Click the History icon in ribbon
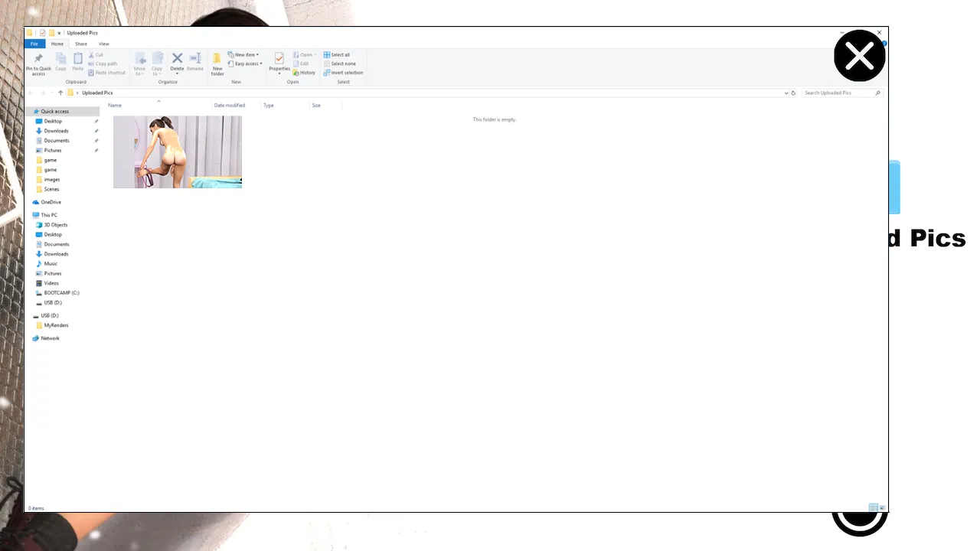980x551 pixels. [x=304, y=73]
